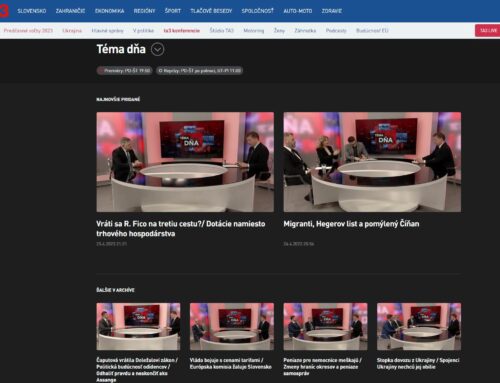This screenshot has width=500, height=383.
Task: Click the Premiéry PO-ŠT schedule badge
Action: [124, 71]
